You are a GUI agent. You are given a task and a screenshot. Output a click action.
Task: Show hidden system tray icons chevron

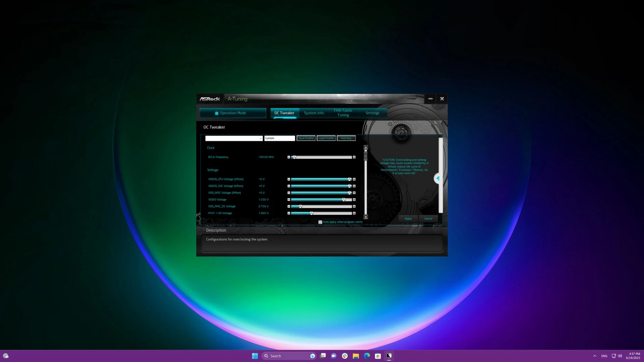[595, 356]
